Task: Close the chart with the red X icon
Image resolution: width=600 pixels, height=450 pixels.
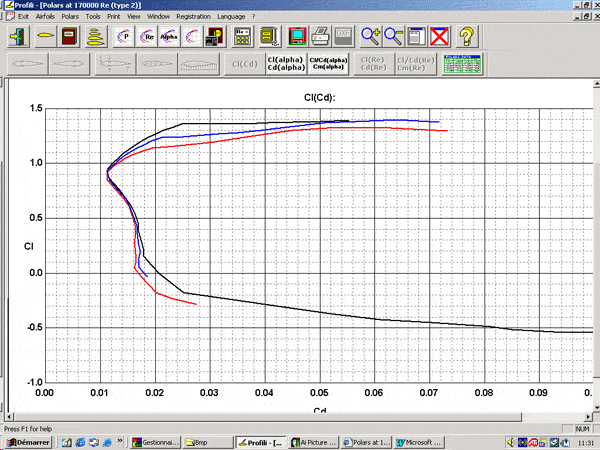Action: coord(438,36)
